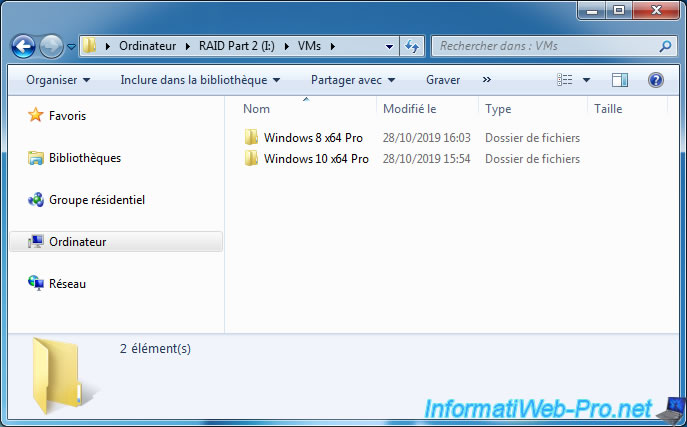
Task: Open Inclure dans la bibliothèque menu
Action: click(x=200, y=79)
